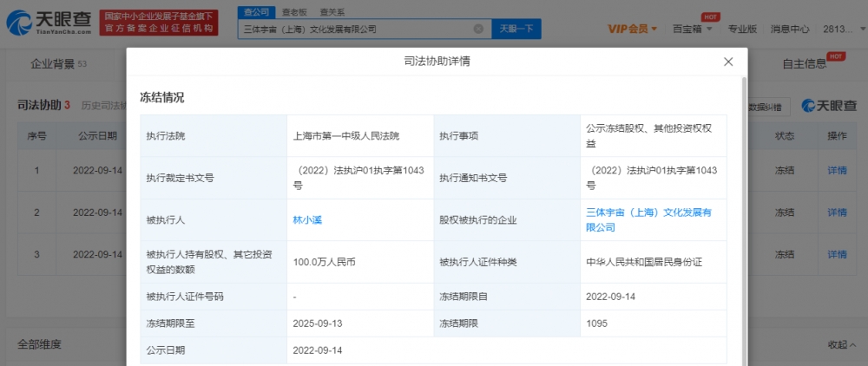Click the 天眼一下 search button
Screen dimensions: 868x366
[516, 29]
